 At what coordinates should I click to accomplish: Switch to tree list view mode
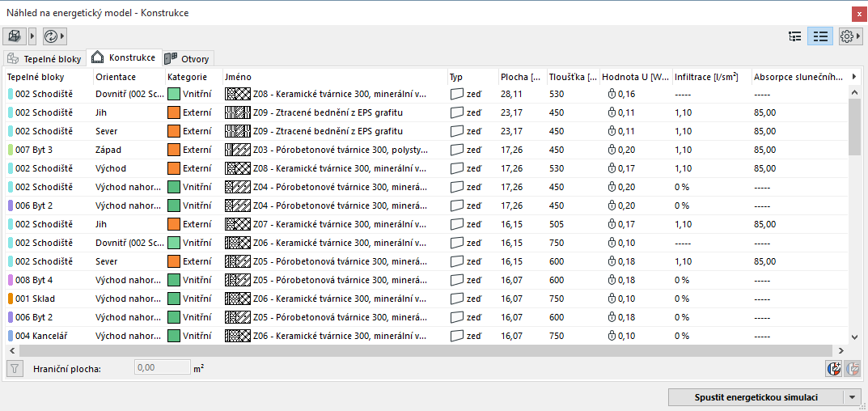point(795,36)
